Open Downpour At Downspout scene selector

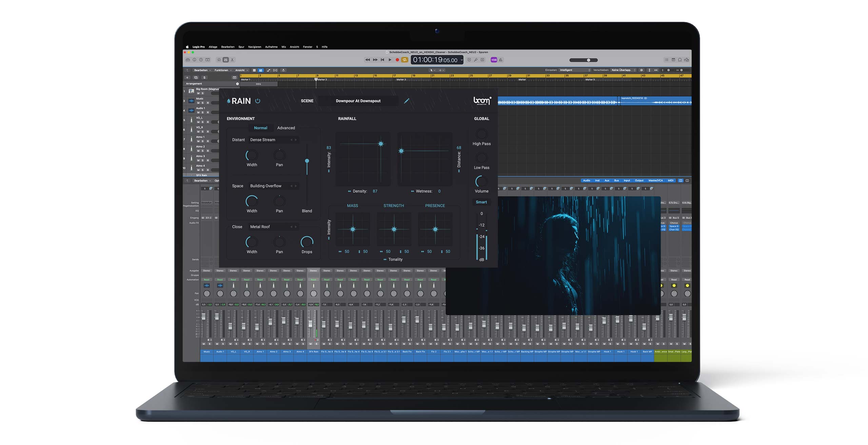tap(358, 101)
